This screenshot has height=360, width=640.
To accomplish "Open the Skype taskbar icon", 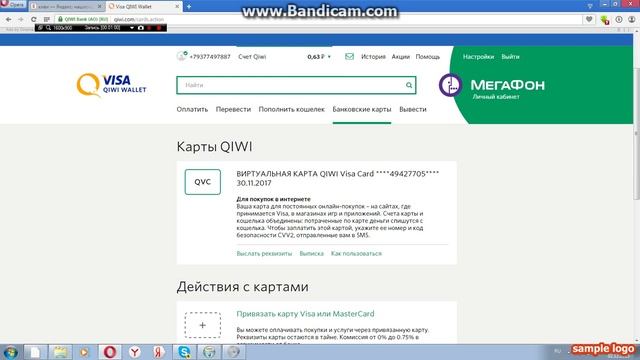I will 184,352.
